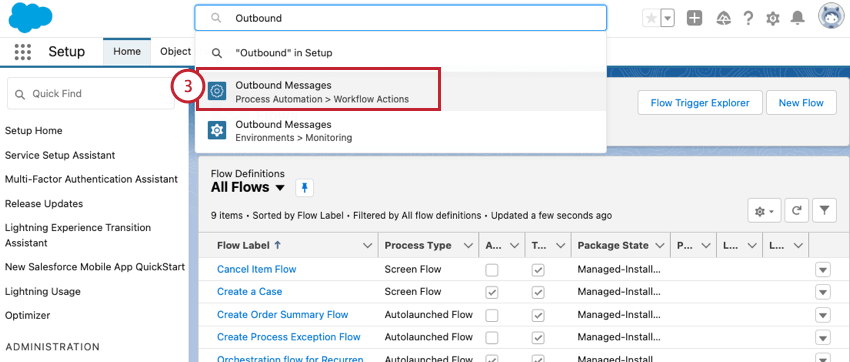
Task: Open the Setup gear menu icon
Action: [772, 18]
